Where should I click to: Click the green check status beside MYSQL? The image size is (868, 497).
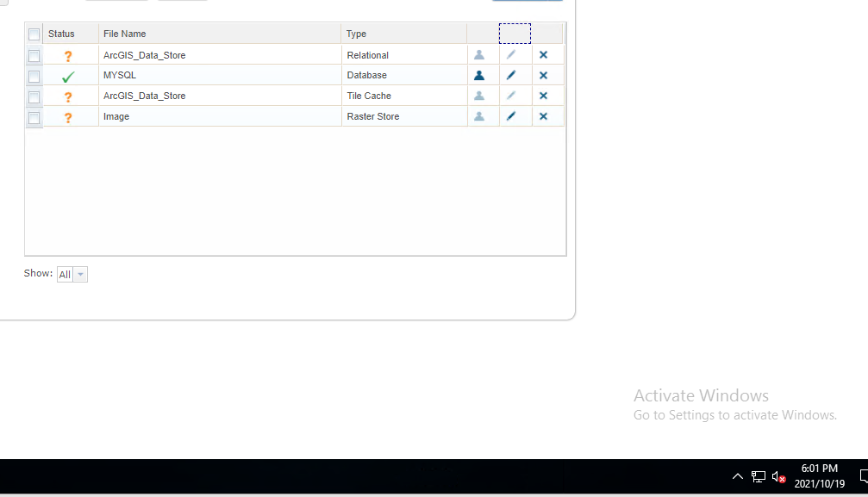(68, 75)
